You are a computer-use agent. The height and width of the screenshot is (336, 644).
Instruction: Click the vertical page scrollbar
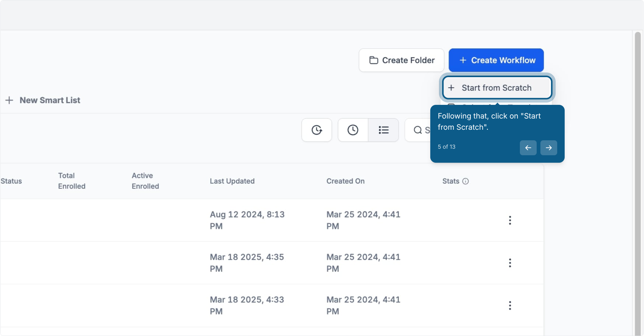(638, 184)
